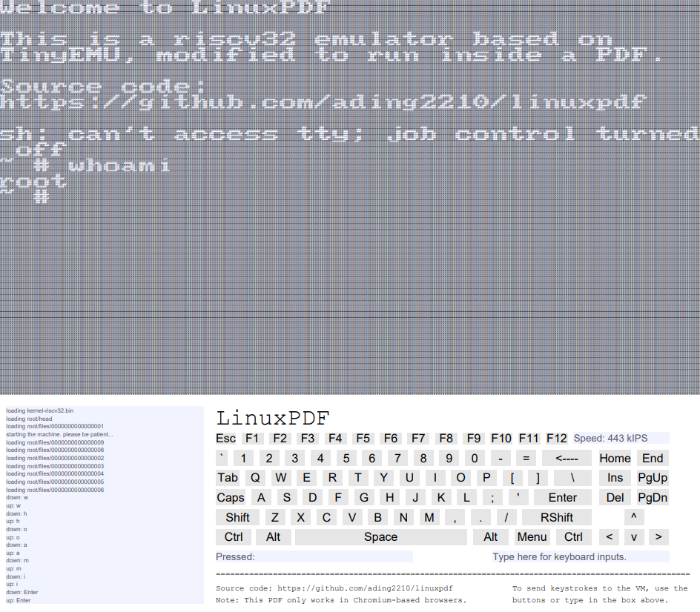This screenshot has height=612, width=700.
Task: Click the apostrophe key
Action: pos(518,497)
